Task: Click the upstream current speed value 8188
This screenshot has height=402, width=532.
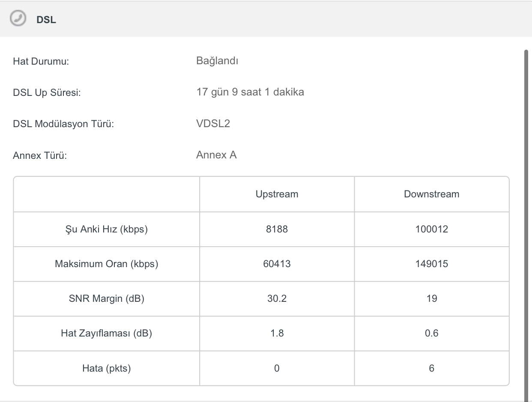Action: point(277,229)
